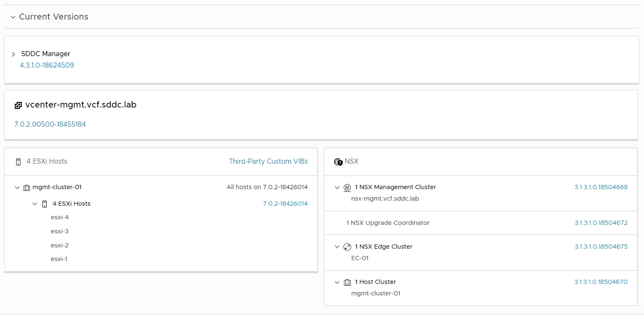Collapse the Current Versions section
The width and height of the screenshot is (644, 315).
click(x=13, y=17)
